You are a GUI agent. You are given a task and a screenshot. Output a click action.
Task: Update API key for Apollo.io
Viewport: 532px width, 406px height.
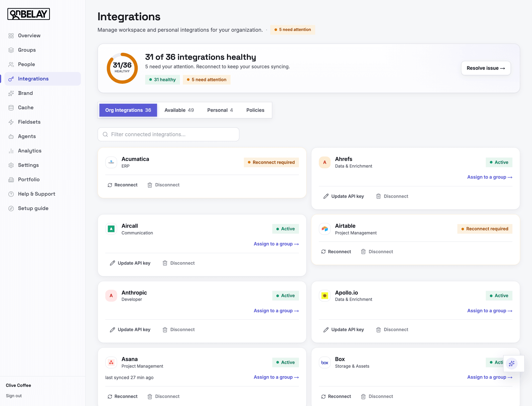344,330
